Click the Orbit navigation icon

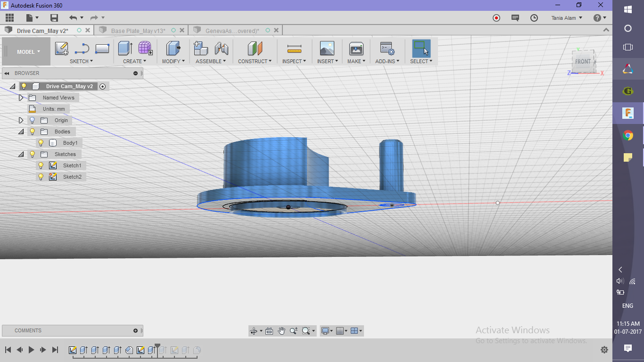pyautogui.click(x=254, y=331)
